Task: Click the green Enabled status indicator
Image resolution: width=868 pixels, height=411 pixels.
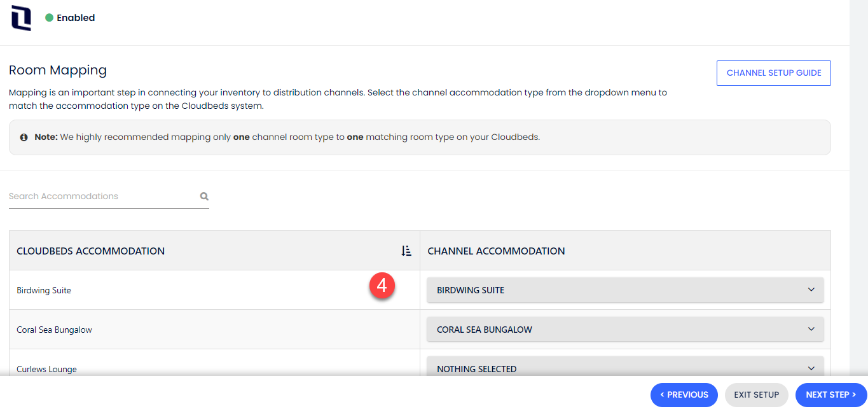Action: click(x=48, y=18)
